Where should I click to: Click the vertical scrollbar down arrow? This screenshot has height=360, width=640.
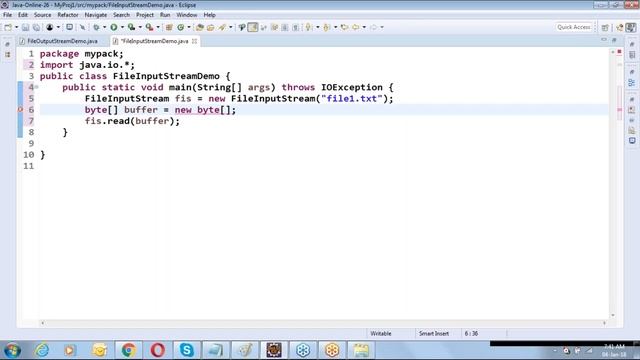point(613,315)
